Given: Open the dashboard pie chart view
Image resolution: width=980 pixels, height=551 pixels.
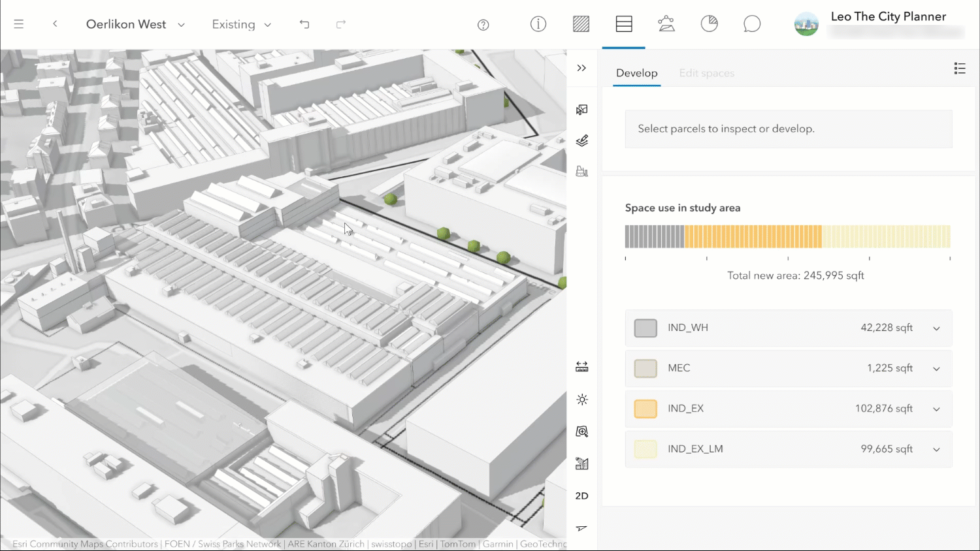Looking at the screenshot, I should 710,24.
